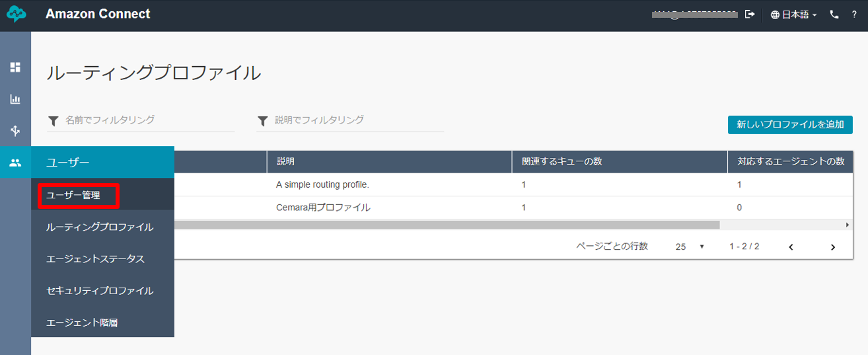Click the Amazon Connect cloud logo

pos(15,14)
